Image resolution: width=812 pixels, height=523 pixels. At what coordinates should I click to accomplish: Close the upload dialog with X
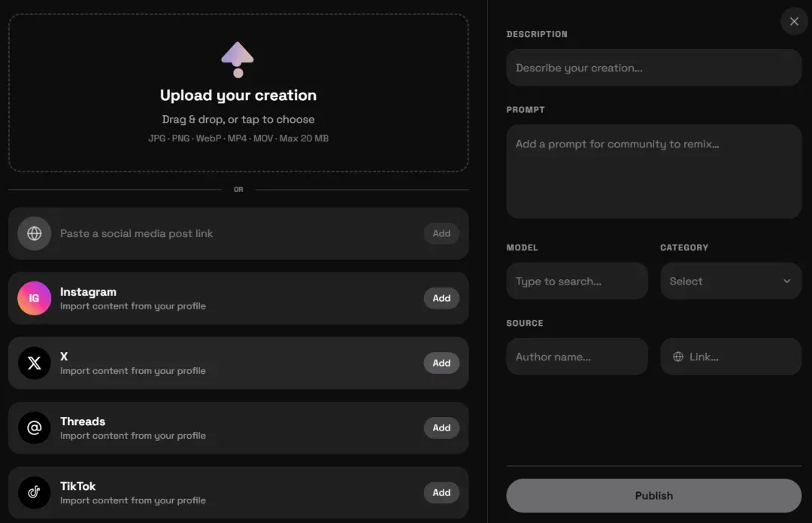794,21
